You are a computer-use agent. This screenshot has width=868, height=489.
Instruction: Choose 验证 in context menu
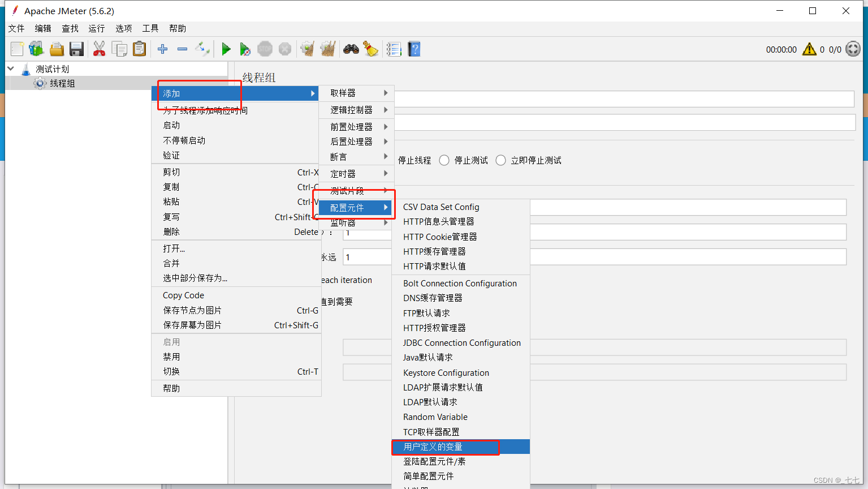point(236,155)
